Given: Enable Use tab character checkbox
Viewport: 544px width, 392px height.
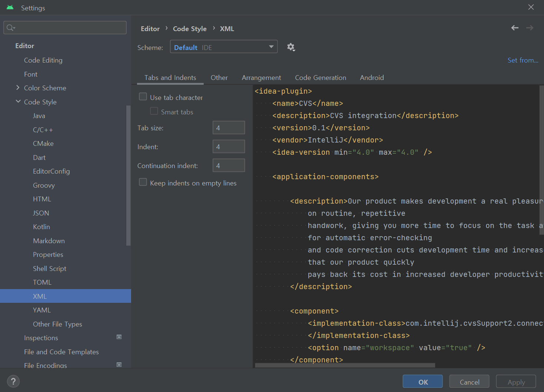Looking at the screenshot, I should (x=143, y=97).
